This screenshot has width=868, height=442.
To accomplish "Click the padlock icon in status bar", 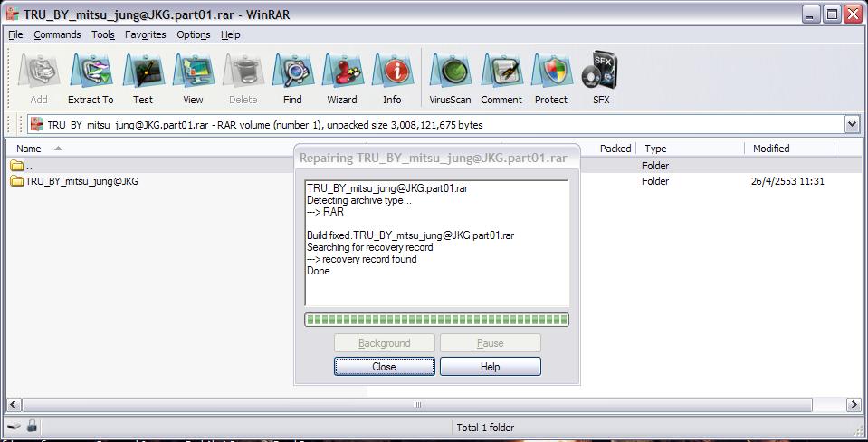I will pyautogui.click(x=32, y=426).
